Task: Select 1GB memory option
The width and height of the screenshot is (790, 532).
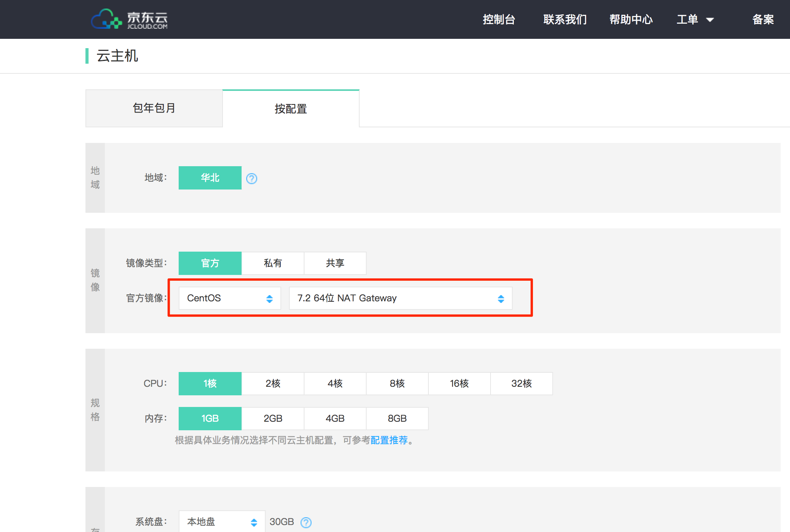Action: click(210, 419)
